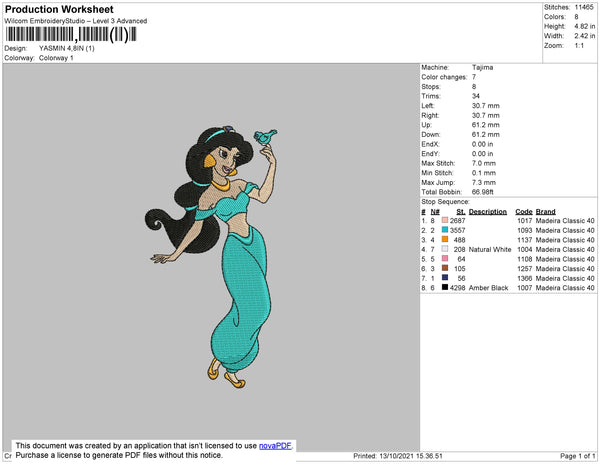The width and height of the screenshot is (600, 464).
Task: Click the Min Stitch value '0.1 mm'
Action: [484, 173]
